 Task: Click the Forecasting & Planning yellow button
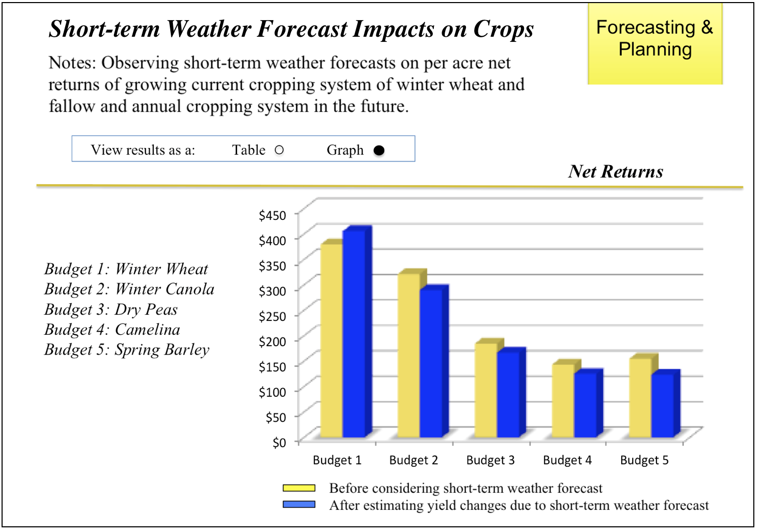655,43
